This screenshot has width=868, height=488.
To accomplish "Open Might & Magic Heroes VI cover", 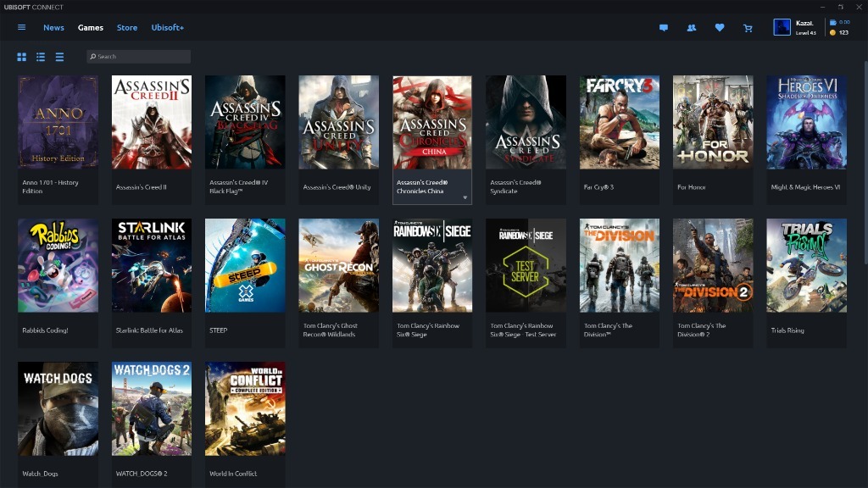I will pos(807,122).
